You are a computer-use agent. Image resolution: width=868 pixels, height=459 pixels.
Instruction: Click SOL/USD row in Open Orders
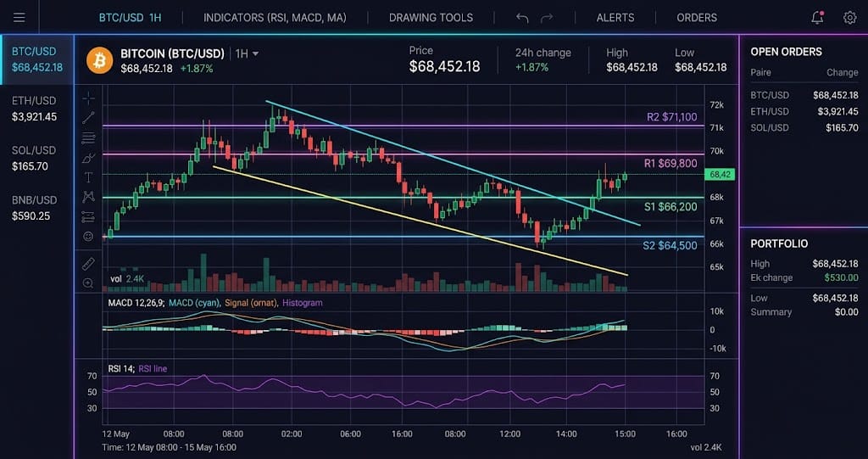[x=804, y=128]
